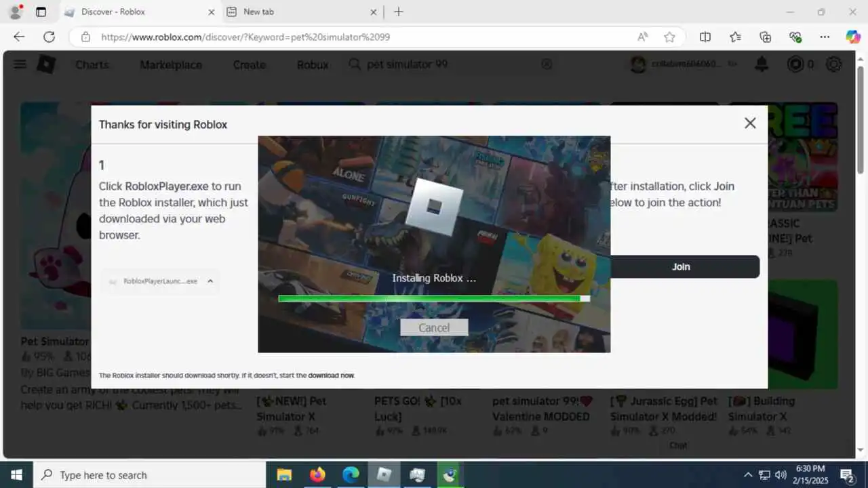Open Roblox notifications bell
The width and height of the screenshot is (868, 488).
point(762,64)
